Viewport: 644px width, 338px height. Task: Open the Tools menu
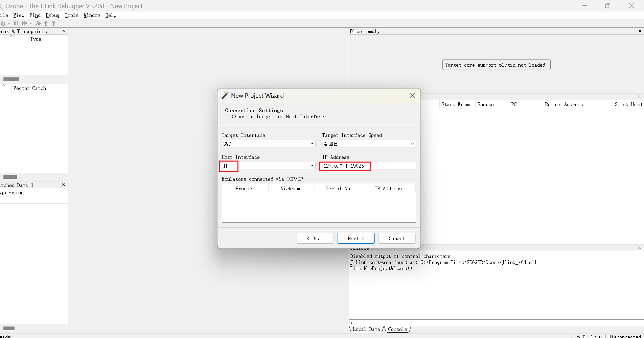[71, 15]
